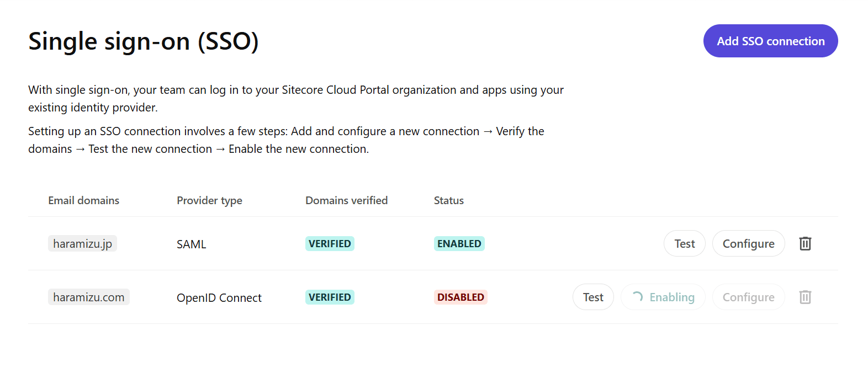Click the VERIFIED badge for haramizu.com
Viewport: 868px width, 373px height.
(330, 297)
